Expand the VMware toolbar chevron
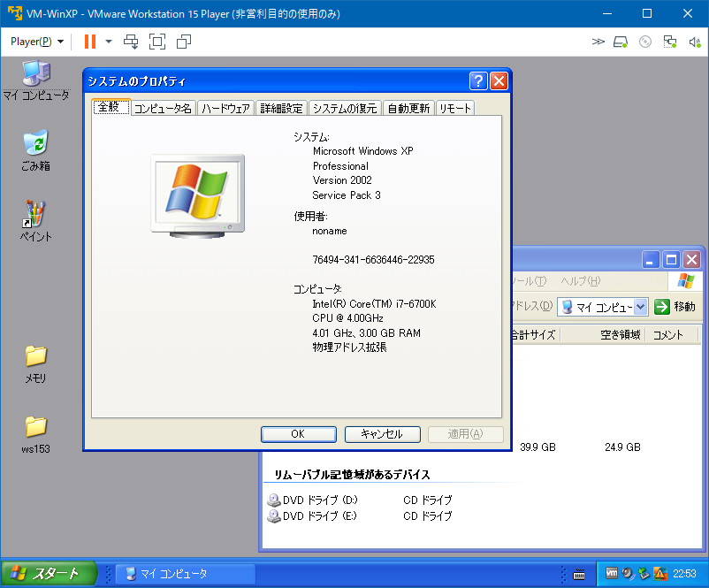Screen dimensions: 709x588 point(598,42)
